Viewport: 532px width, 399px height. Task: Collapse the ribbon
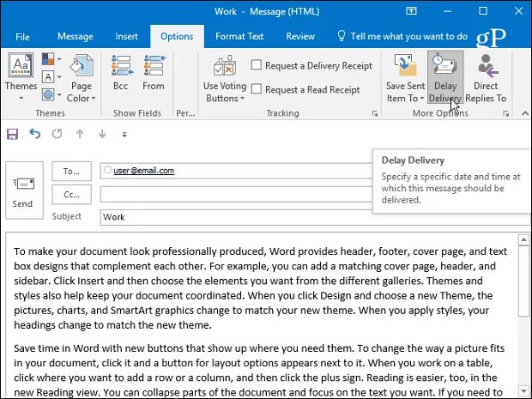click(x=525, y=113)
